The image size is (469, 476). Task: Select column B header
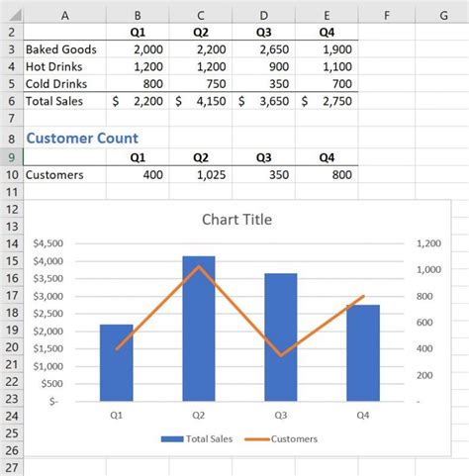point(138,15)
